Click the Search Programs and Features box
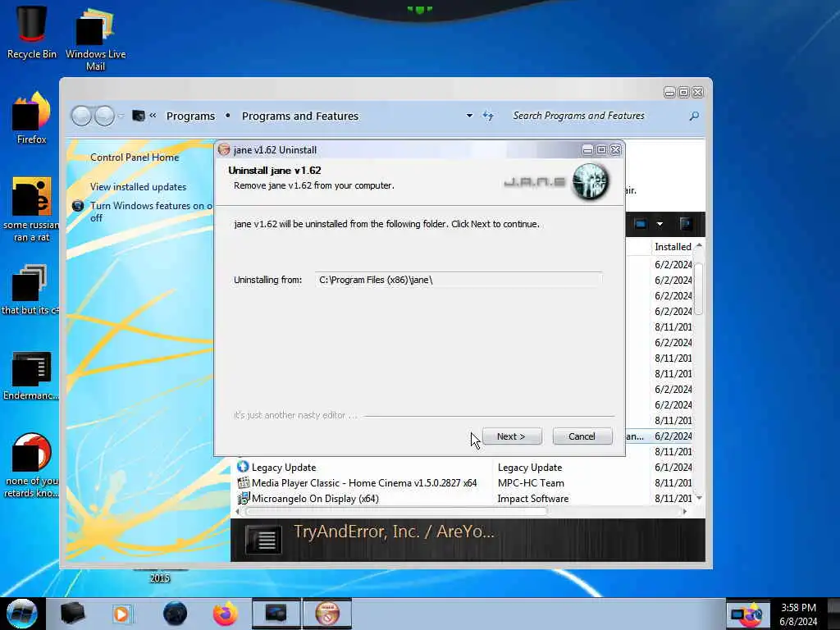Image resolution: width=840 pixels, height=630 pixels. tap(599, 116)
